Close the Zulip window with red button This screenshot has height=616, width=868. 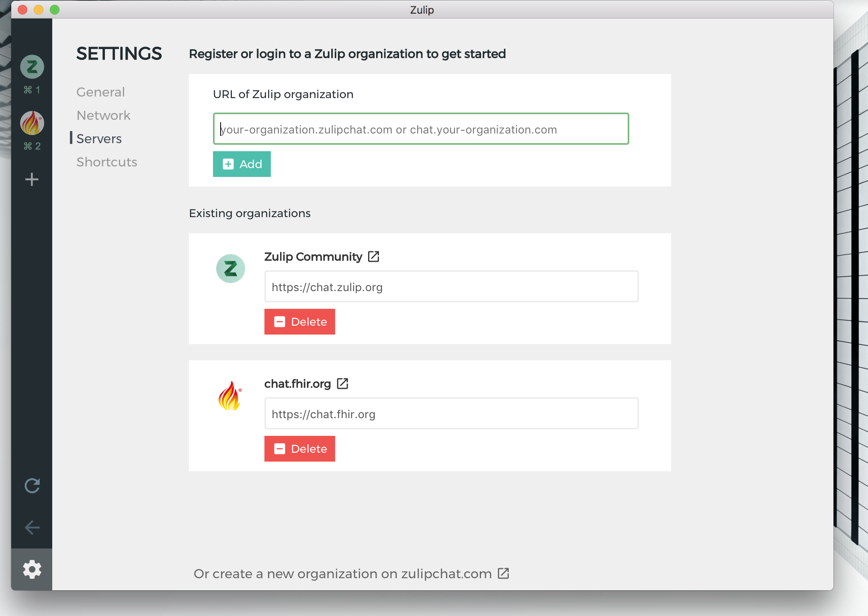click(23, 10)
